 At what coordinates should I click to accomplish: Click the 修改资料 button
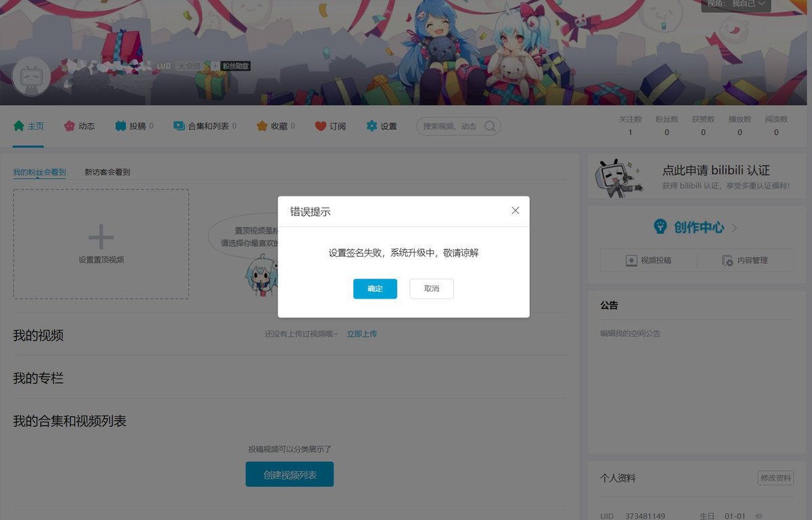tap(775, 478)
